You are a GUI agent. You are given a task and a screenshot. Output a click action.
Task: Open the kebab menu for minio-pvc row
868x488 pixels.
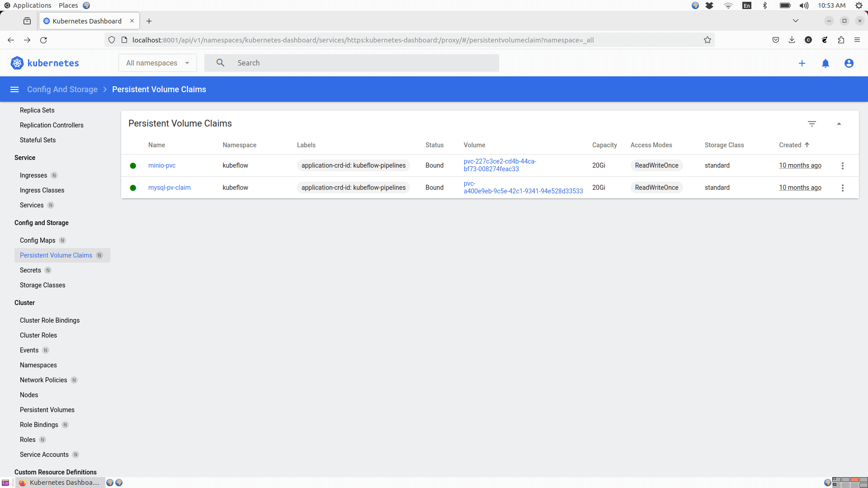tap(842, 165)
